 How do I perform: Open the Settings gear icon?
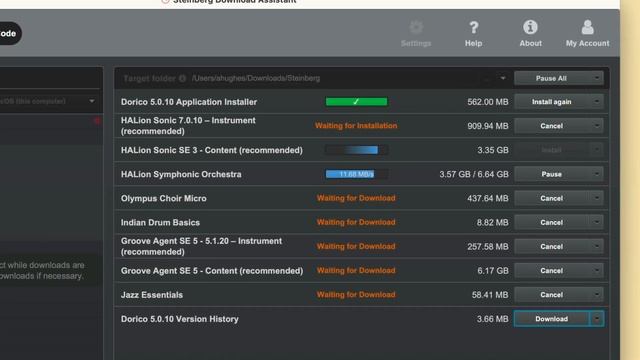pyautogui.click(x=416, y=27)
